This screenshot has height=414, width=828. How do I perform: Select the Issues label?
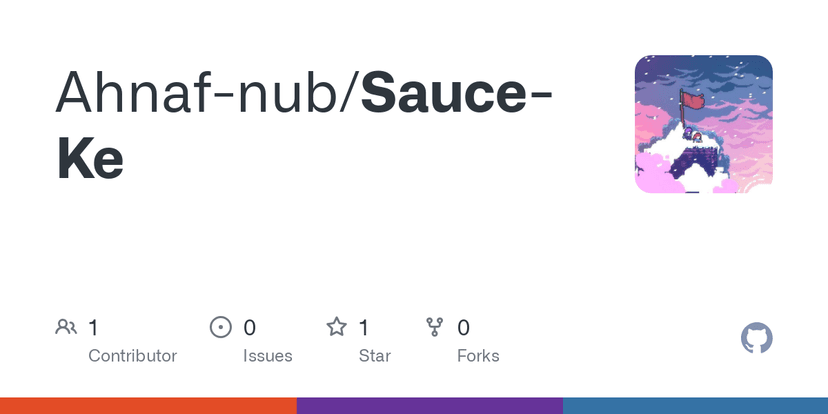pyautogui.click(x=268, y=355)
